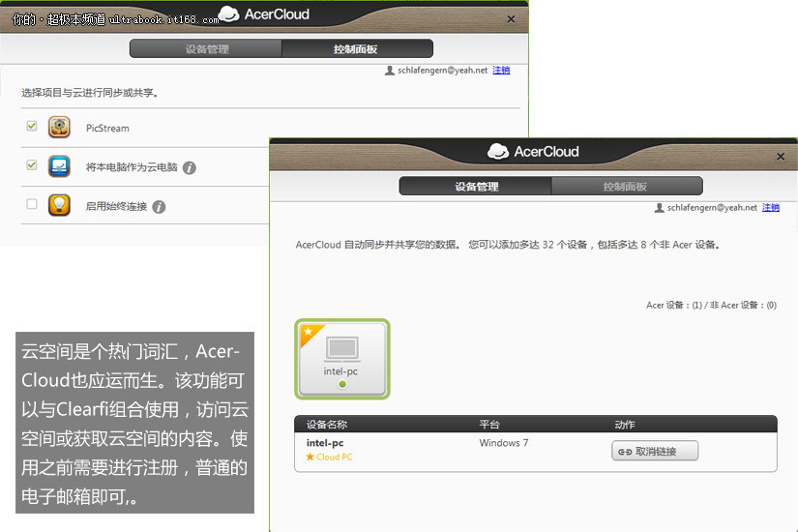798x532 pixels.
Task: Close the front AcerCloud window
Action: click(781, 154)
